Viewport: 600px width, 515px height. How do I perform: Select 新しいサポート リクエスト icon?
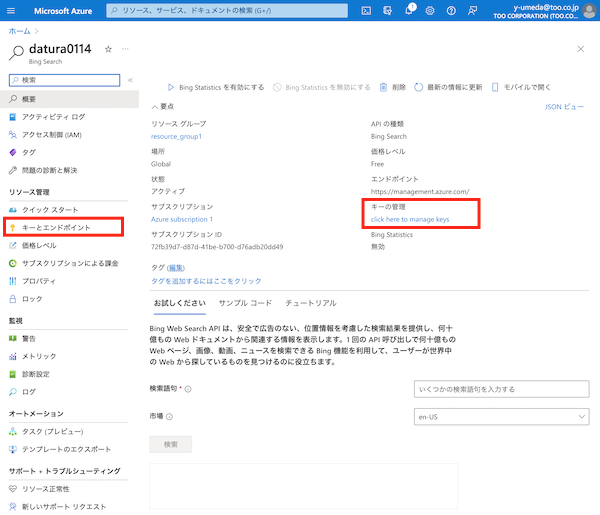point(13,507)
